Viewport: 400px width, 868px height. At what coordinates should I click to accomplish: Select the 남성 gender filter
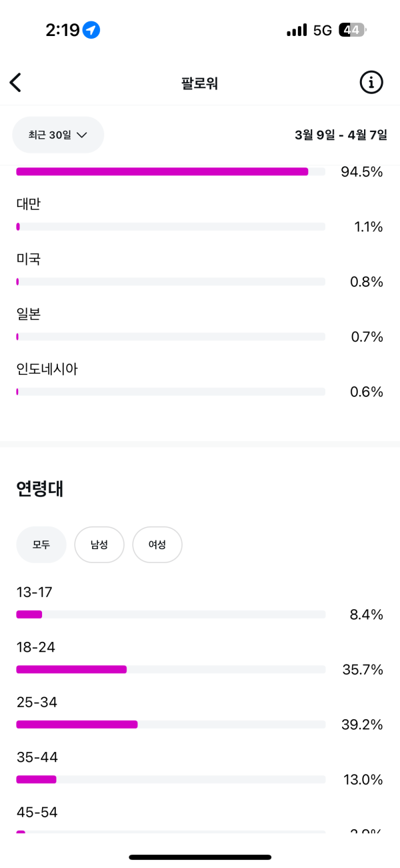pos(99,544)
